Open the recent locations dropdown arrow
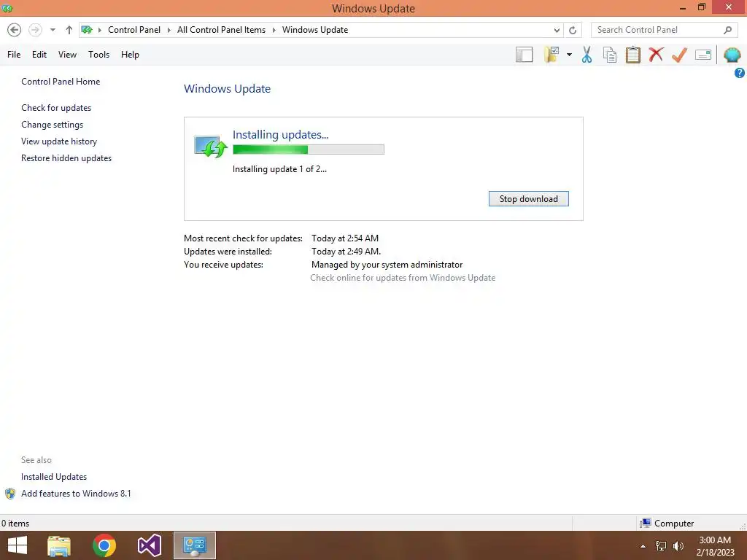This screenshot has height=560, width=747. point(53,30)
